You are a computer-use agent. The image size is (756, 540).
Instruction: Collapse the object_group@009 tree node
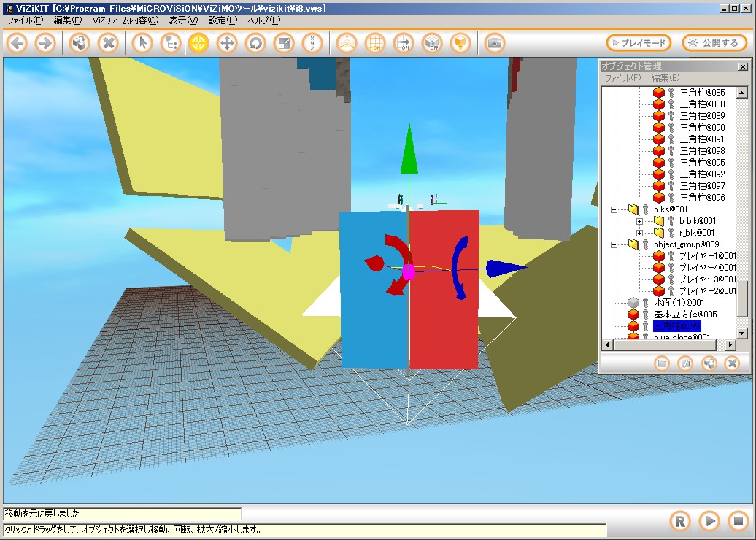tap(614, 244)
